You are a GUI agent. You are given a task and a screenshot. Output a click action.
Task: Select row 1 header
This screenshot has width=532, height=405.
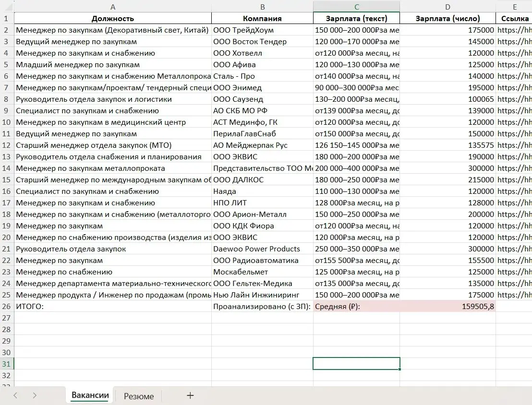point(7,19)
